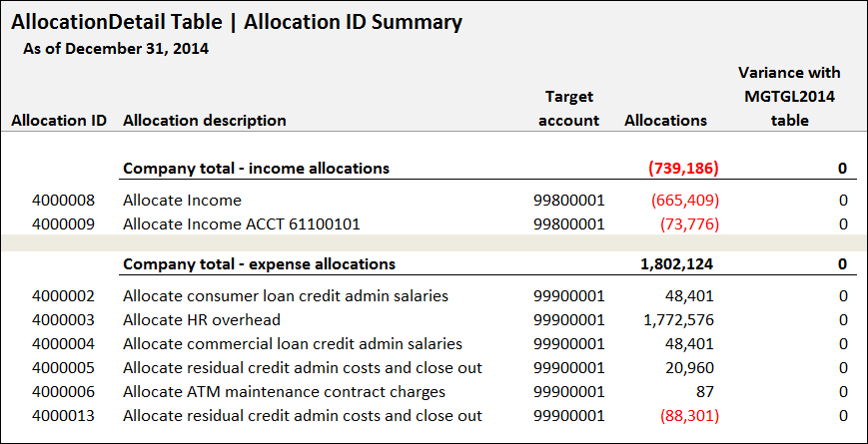Select allocation ID 4000006

(63, 391)
